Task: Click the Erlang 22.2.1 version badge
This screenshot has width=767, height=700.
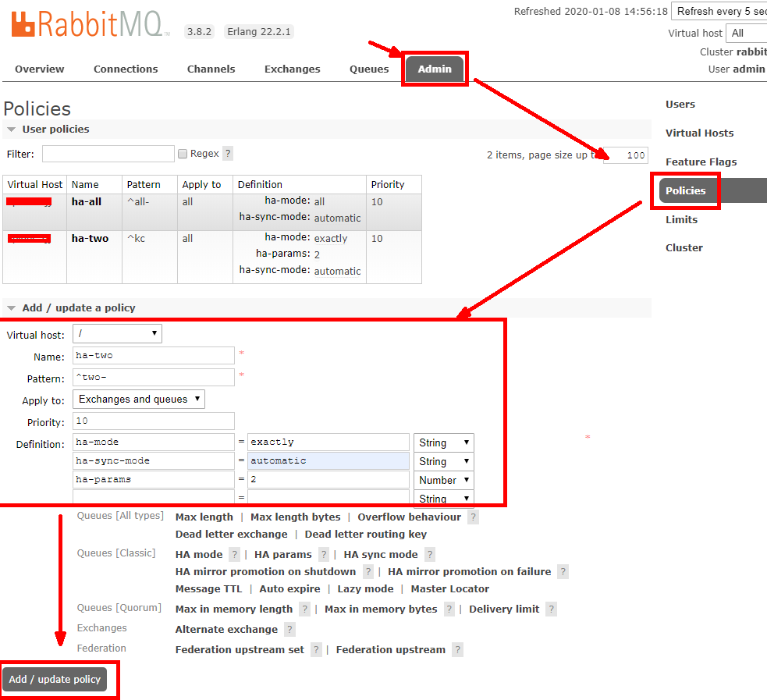Action: coord(259,32)
